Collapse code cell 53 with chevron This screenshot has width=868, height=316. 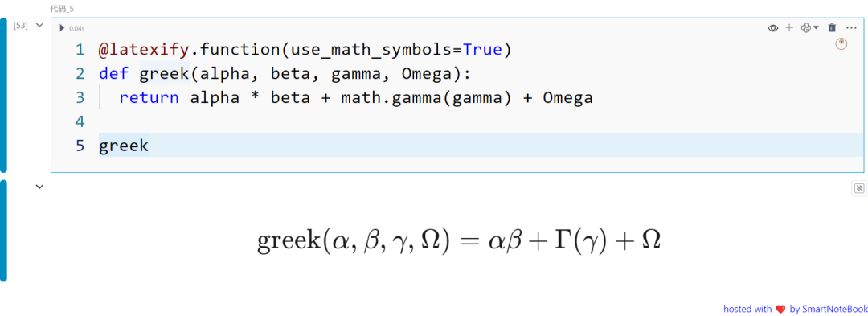tap(39, 25)
